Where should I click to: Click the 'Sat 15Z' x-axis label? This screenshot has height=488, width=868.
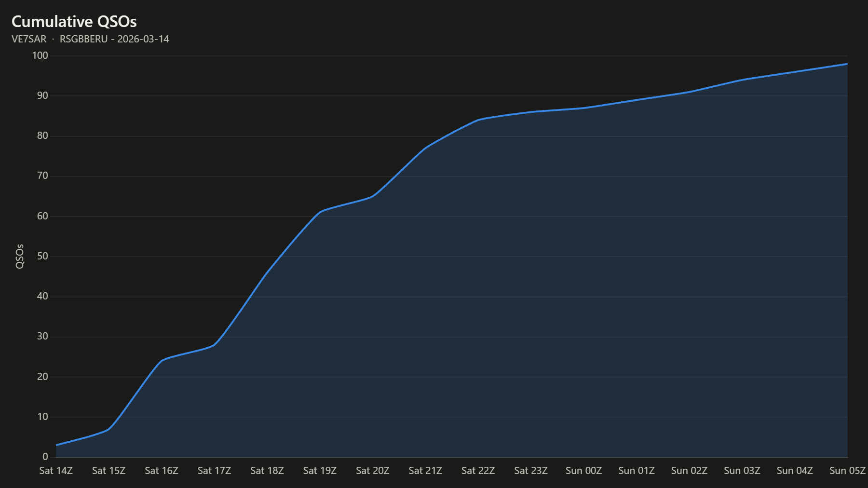point(108,471)
